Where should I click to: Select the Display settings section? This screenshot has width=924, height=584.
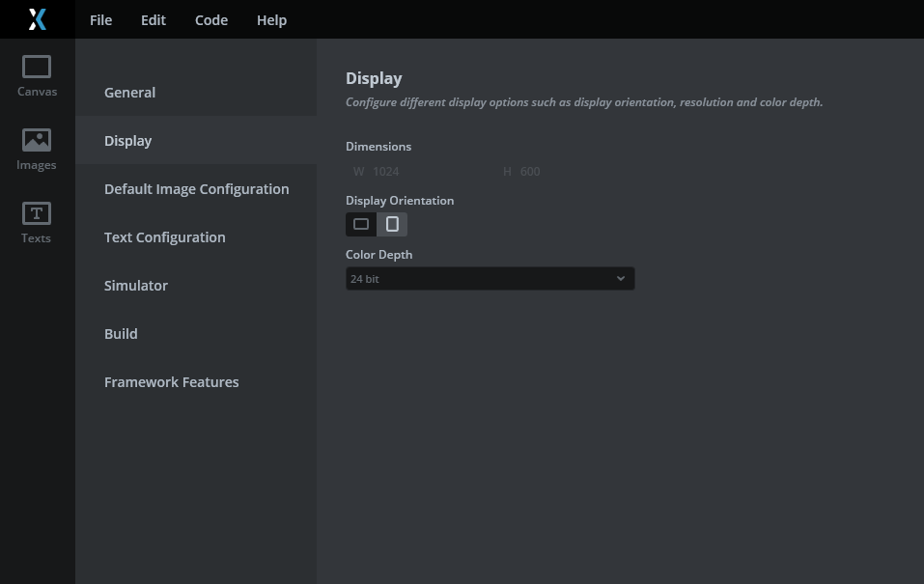pos(128,141)
